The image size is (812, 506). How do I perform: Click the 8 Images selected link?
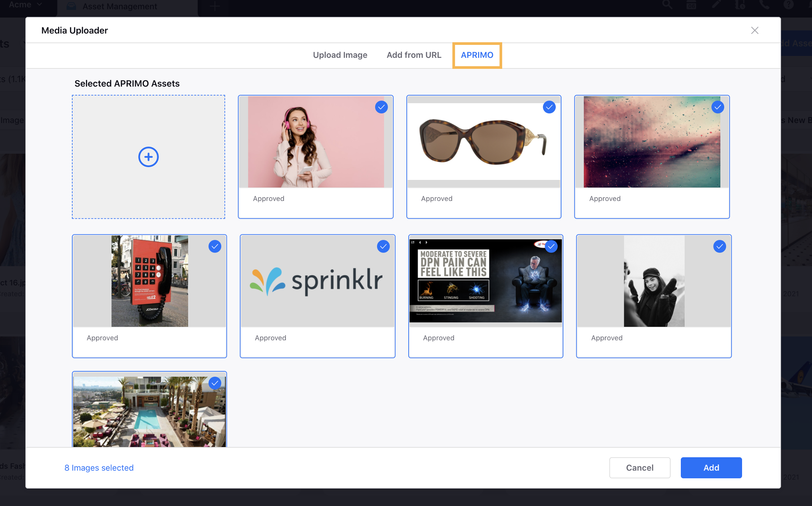tap(99, 468)
